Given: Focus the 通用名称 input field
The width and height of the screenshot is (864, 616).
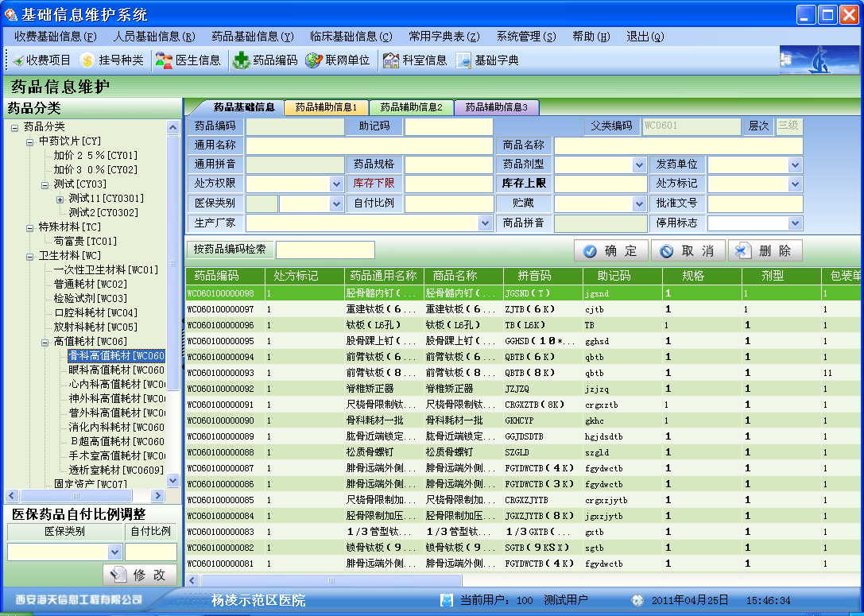Looking at the screenshot, I should click(x=369, y=145).
